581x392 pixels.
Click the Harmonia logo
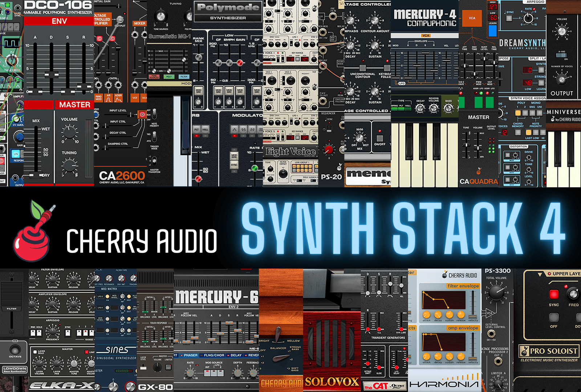[x=444, y=384]
